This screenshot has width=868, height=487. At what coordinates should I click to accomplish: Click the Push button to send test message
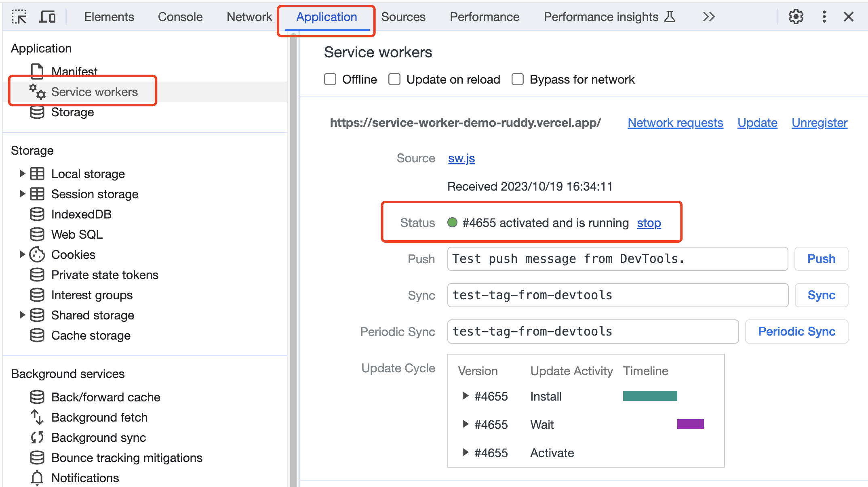coord(821,259)
